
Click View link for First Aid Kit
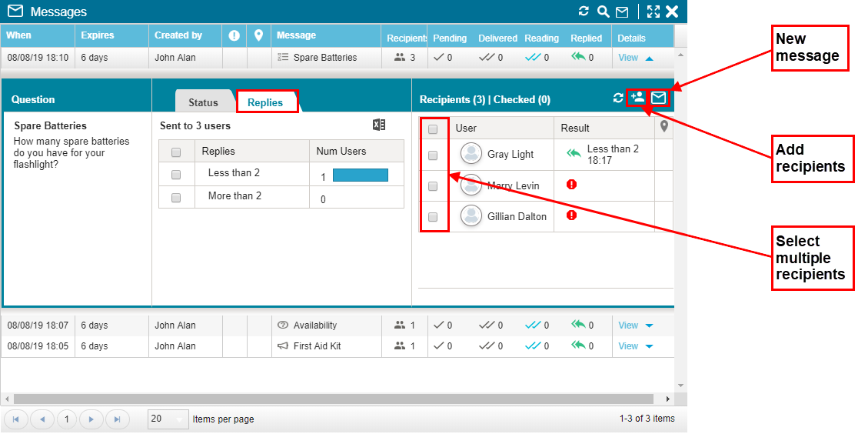point(628,346)
